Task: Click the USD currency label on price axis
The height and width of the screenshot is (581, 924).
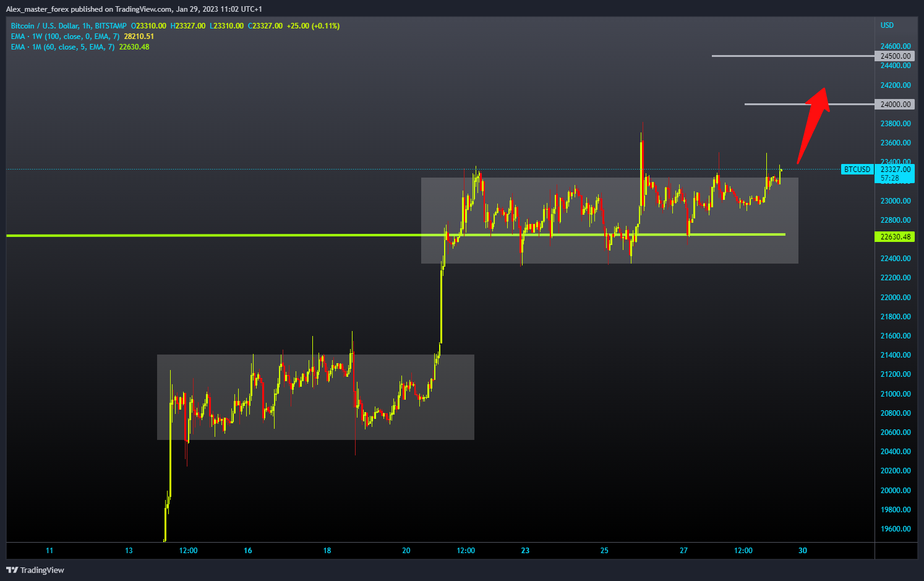Action: pyautogui.click(x=887, y=25)
